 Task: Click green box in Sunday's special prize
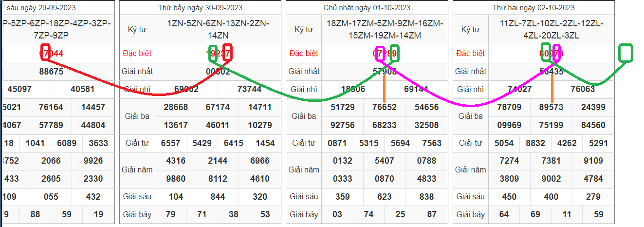coord(394,53)
